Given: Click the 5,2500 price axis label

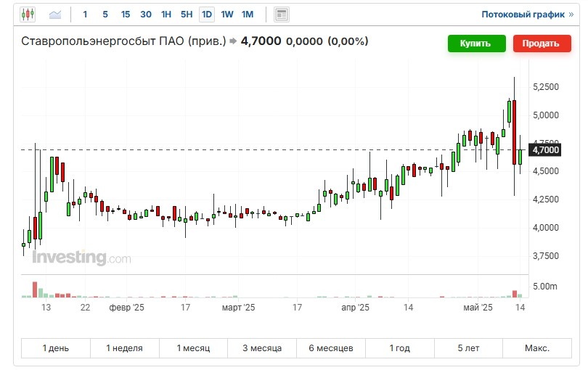Looking at the screenshot, I should [546, 87].
